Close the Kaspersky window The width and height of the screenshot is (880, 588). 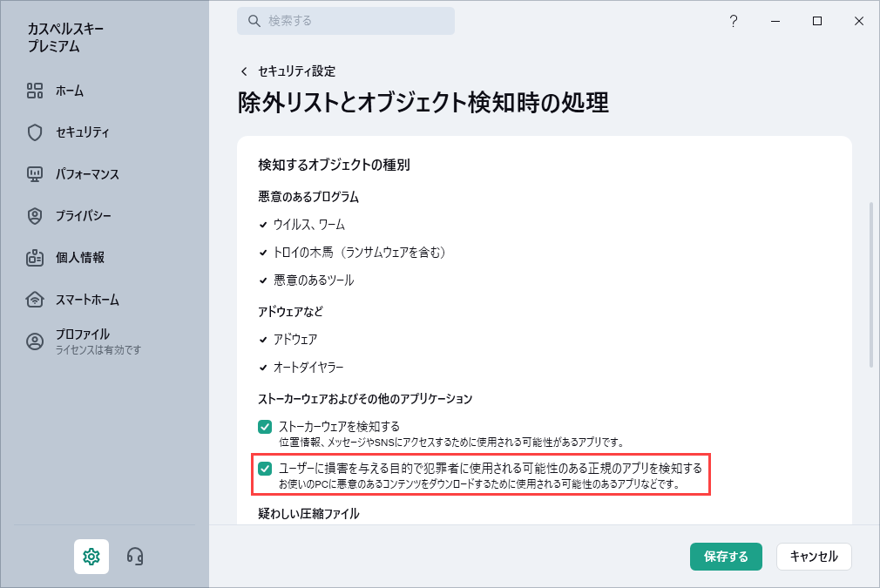pos(859,21)
